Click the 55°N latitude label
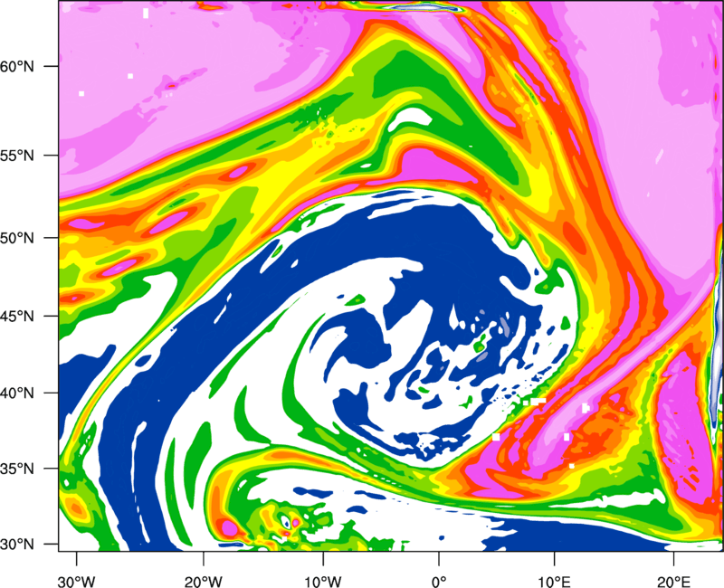This screenshot has height=588, width=724. (17, 156)
